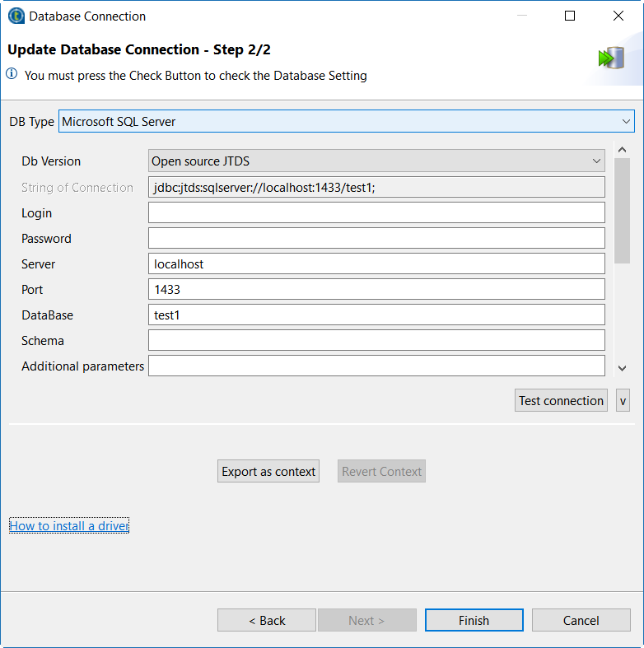Viewport: 644px width, 648px height.
Task: Click the scroll-down arrow of settings panel
Action: tap(623, 368)
